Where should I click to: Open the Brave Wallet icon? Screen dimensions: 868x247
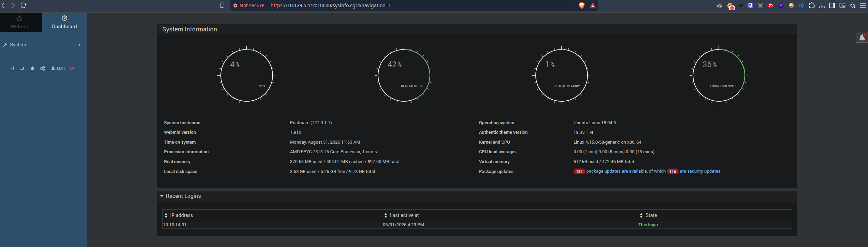click(842, 5)
